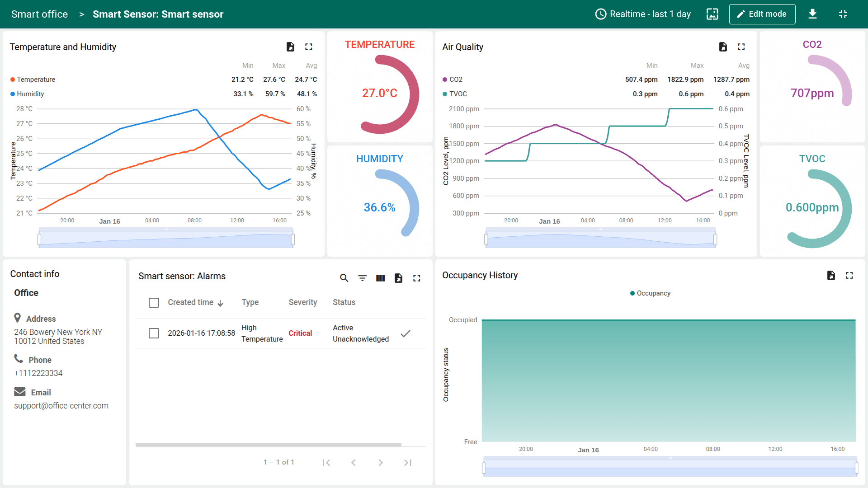Navigate to Smart office breadcrumb

pos(39,14)
